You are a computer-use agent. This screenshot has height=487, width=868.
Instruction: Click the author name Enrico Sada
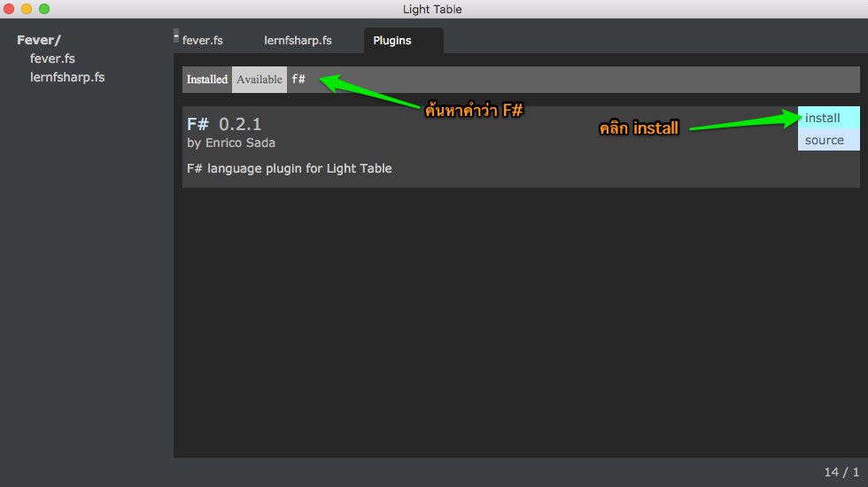[240, 143]
